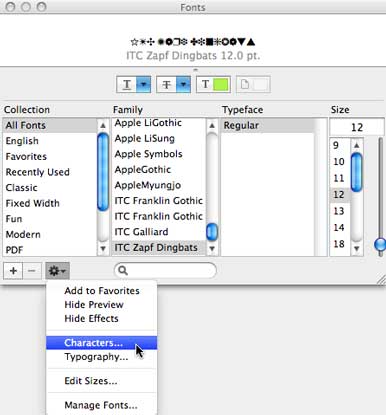Open Typography... from the menu

pyautogui.click(x=102, y=357)
